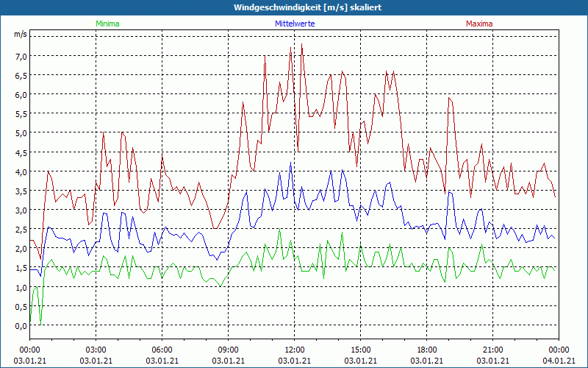The height and width of the screenshot is (368, 588).
Task: Click the '15:00' time axis label
Action: pyautogui.click(x=360, y=350)
